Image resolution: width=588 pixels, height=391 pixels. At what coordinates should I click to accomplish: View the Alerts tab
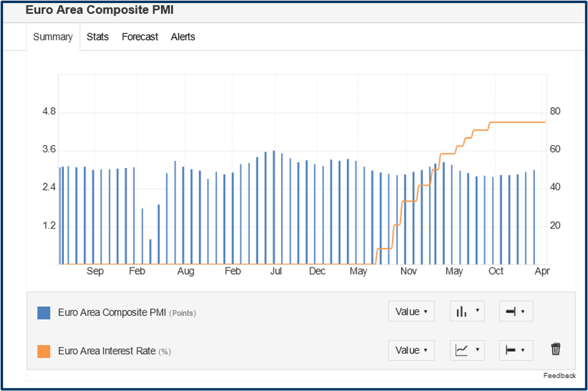point(183,37)
